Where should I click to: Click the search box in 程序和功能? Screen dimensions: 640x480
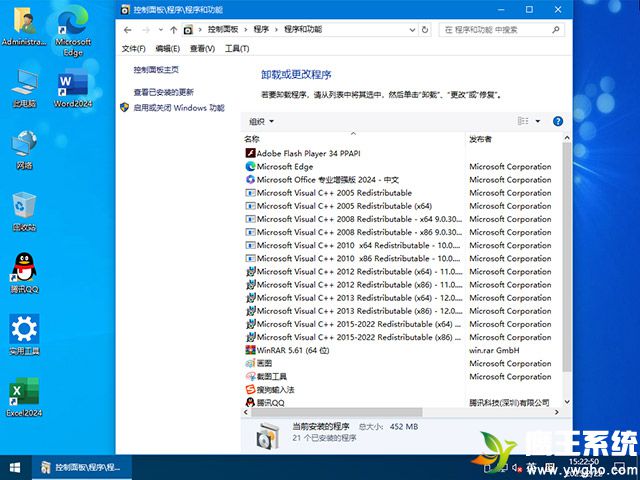(502, 30)
